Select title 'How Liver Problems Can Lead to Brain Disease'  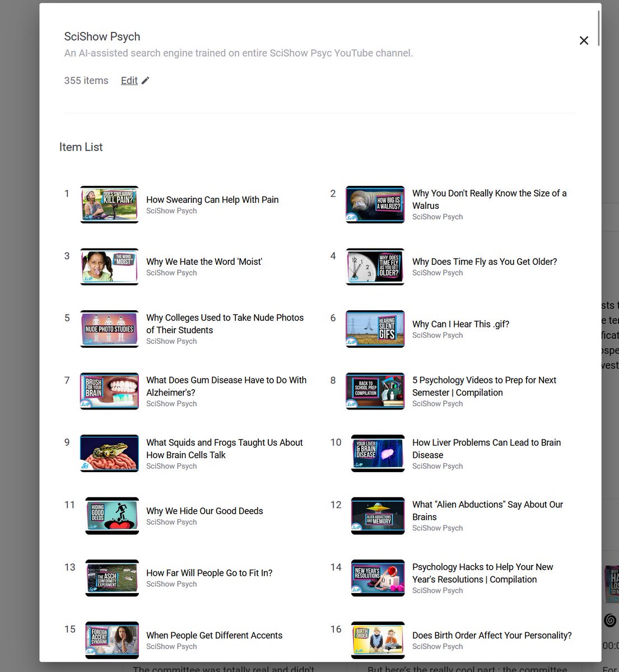[x=486, y=449]
